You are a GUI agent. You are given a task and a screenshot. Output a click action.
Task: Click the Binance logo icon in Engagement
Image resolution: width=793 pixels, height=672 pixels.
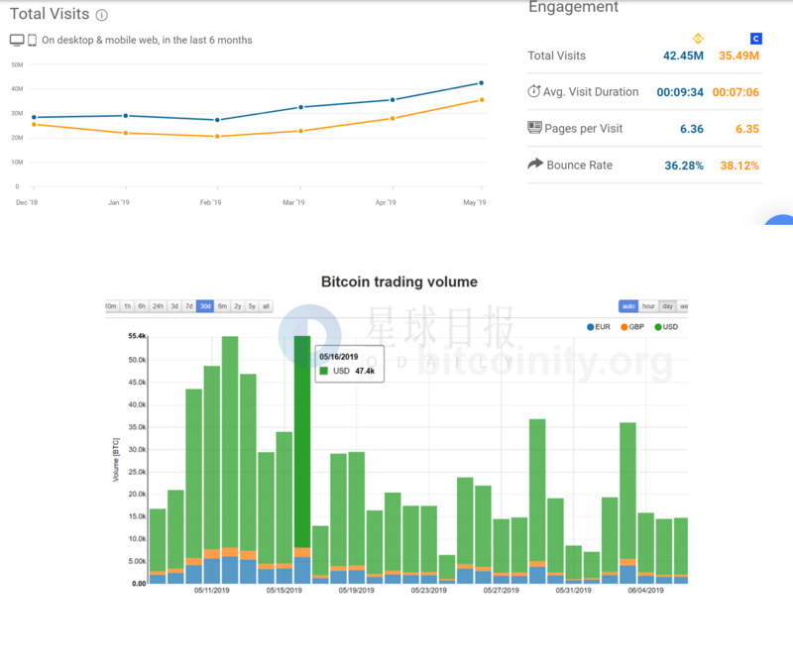(696, 39)
